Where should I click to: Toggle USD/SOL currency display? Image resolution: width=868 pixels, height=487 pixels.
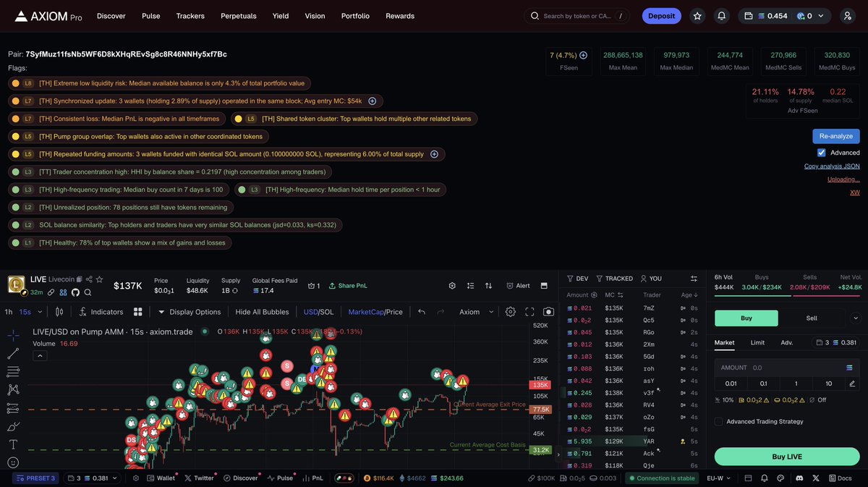click(x=319, y=312)
